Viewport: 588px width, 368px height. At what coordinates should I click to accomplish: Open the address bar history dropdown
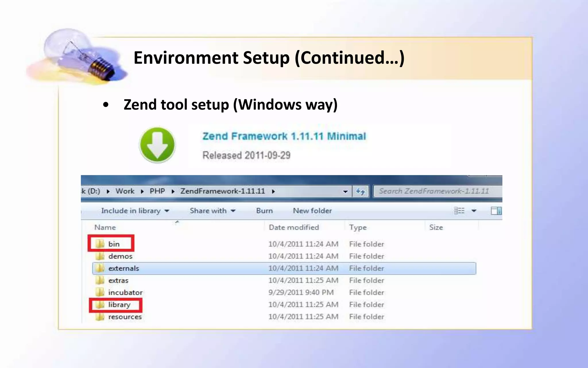tap(345, 191)
